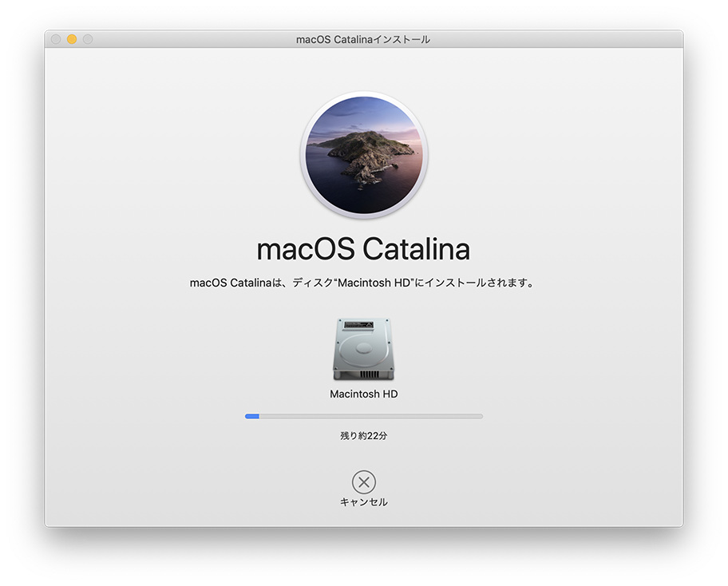Click the macOS Catalina island logo

tap(363, 155)
